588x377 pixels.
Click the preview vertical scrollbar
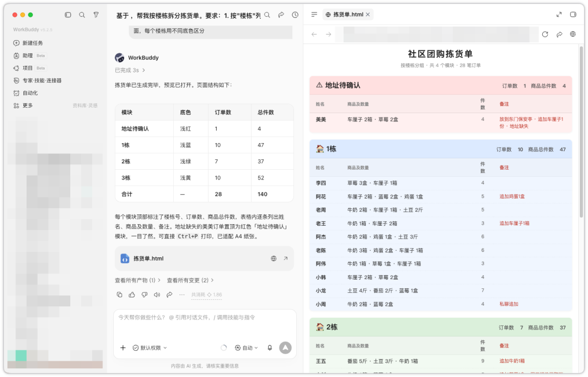[581, 131]
